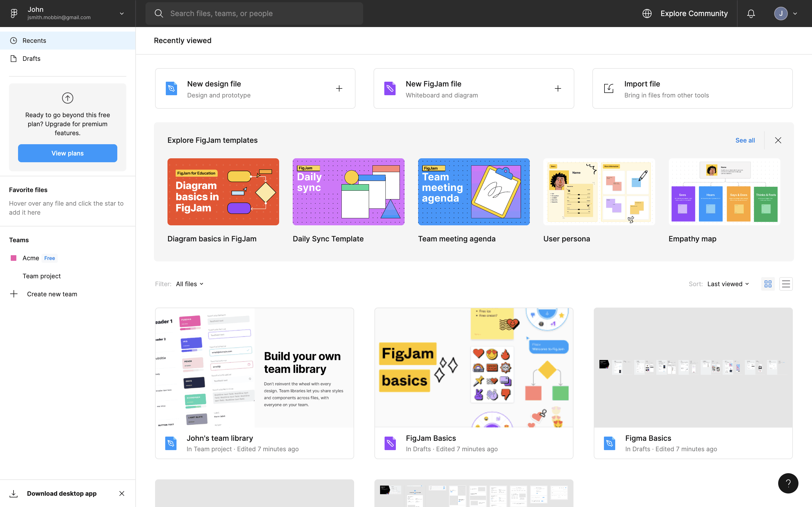The image size is (812, 507).
Task: Click the globe icon beside Explore Community
Action: point(647,14)
